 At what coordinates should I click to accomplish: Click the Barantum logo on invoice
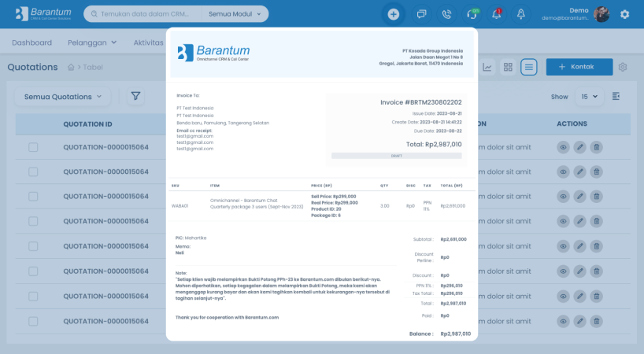pos(213,53)
